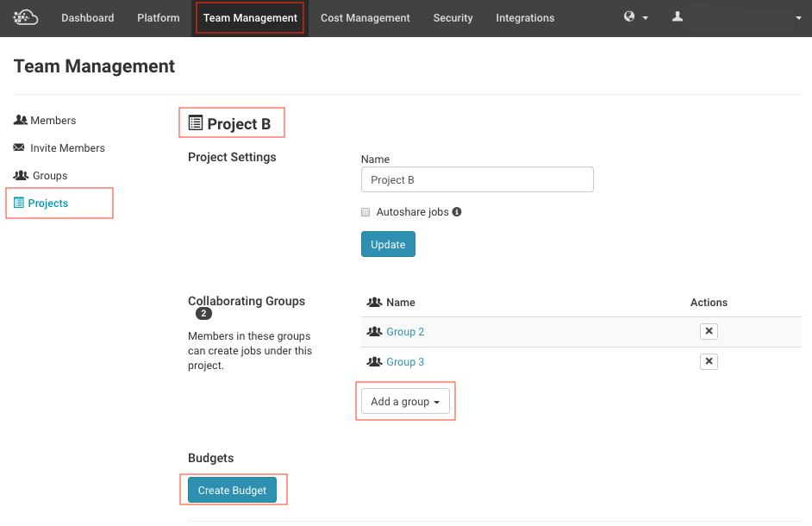
Task: Click the Invite Members envelope icon
Action: pos(20,148)
